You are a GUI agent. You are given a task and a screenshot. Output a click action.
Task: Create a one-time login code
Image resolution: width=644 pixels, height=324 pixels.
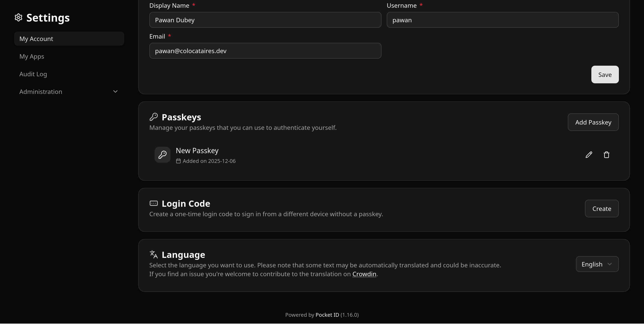[x=601, y=209]
